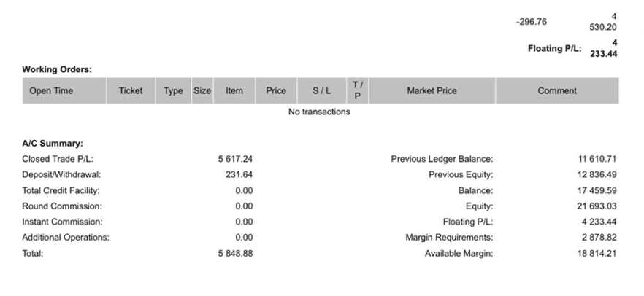
Task: Click the S / L column header
Action: click(321, 91)
